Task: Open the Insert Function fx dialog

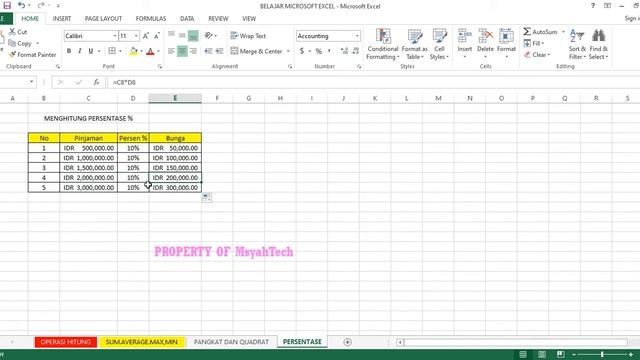Action: [96, 82]
